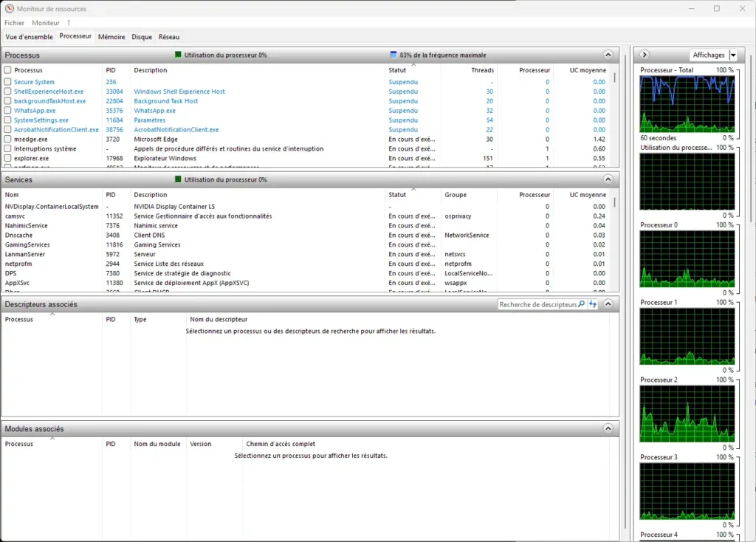Image resolution: width=756 pixels, height=542 pixels.
Task: Click the refresh icon beside the descriptor search
Action: (592, 304)
